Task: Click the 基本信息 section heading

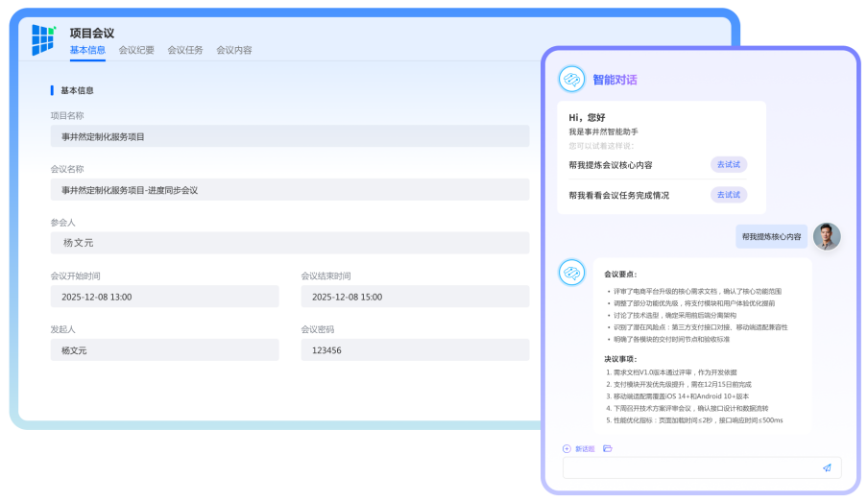Action: (77, 90)
